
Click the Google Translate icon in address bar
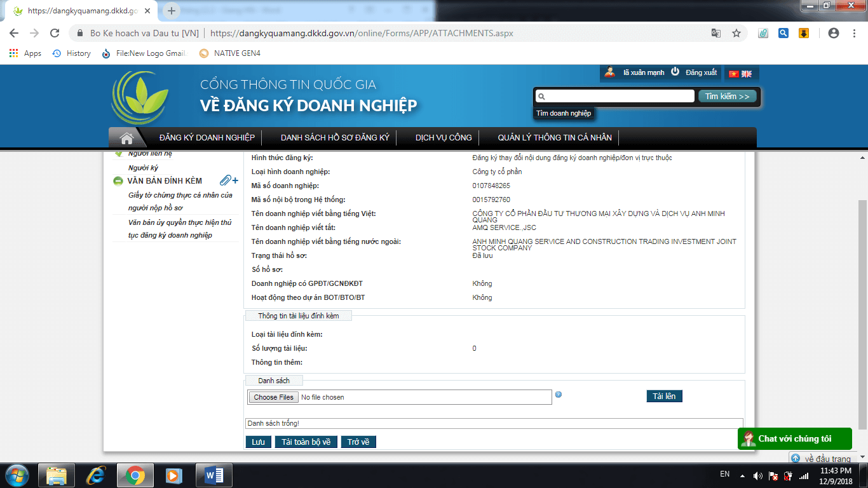tap(716, 33)
